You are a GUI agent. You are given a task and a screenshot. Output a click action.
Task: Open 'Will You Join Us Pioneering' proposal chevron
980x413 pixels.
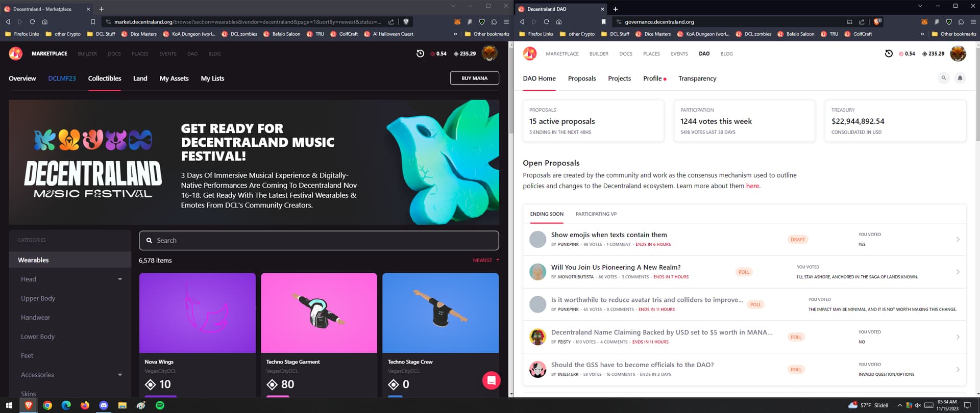[x=958, y=272]
